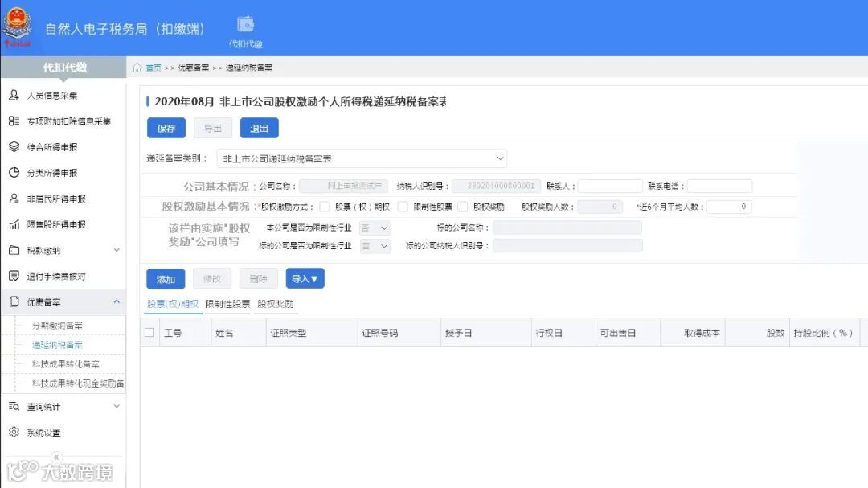
Task: Open 科技成果转化现金奖励 sidebar item
Action: point(78,383)
